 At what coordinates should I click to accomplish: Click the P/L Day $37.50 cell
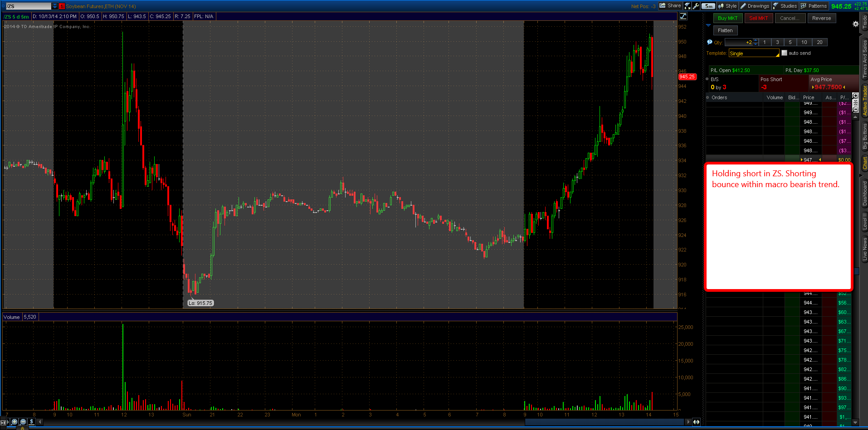821,70
